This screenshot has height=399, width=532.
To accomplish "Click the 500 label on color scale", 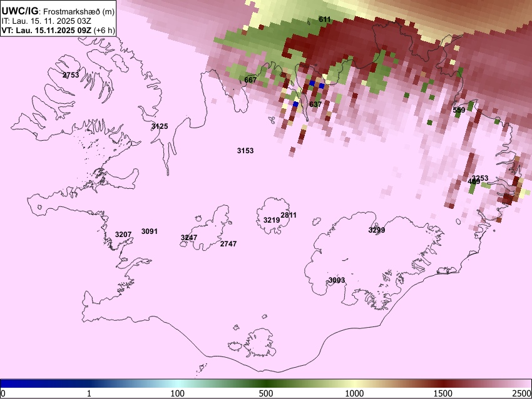I will (266, 393).
